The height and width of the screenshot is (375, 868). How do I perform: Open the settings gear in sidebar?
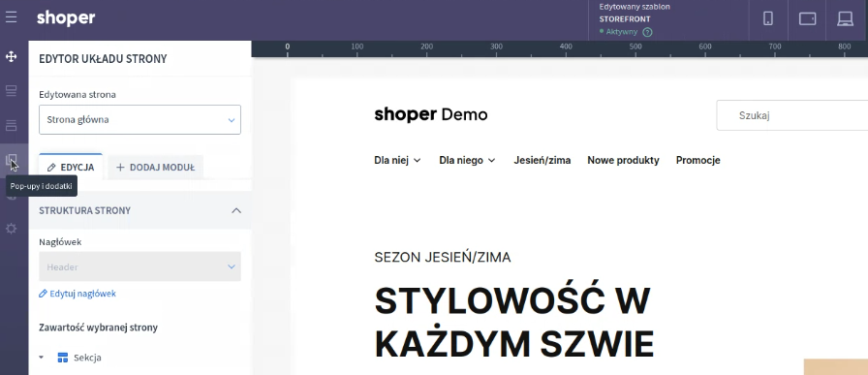(11, 229)
